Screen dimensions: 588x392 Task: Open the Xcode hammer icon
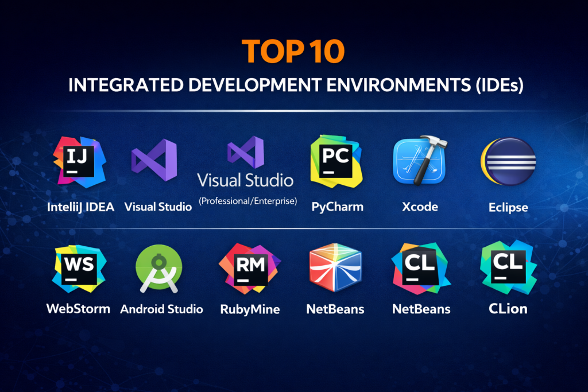coord(420,161)
